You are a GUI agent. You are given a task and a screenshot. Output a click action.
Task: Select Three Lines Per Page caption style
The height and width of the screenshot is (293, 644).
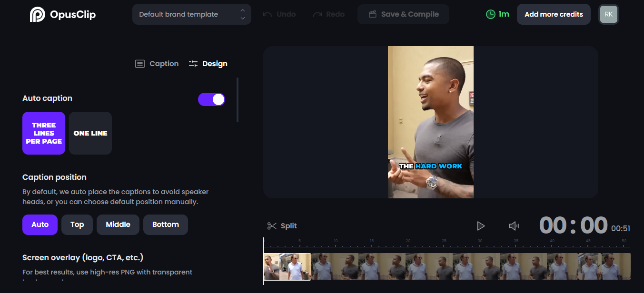click(44, 133)
